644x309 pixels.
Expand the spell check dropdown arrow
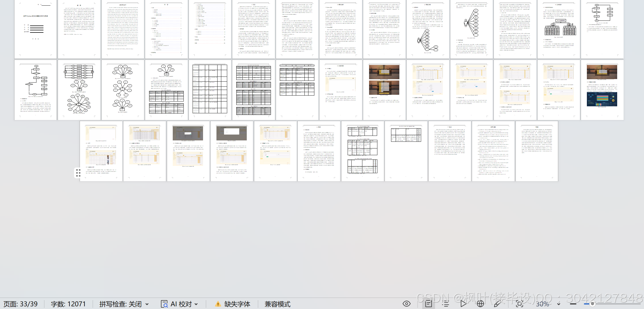pos(147,304)
